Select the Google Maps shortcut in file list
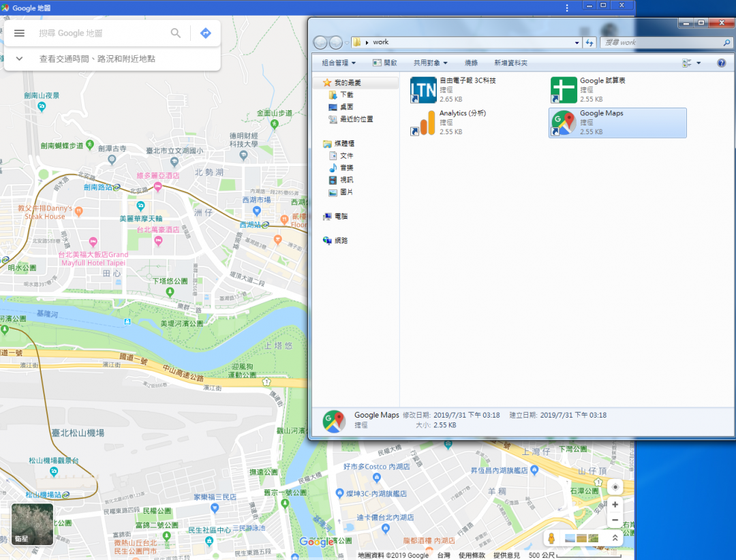 (617, 123)
